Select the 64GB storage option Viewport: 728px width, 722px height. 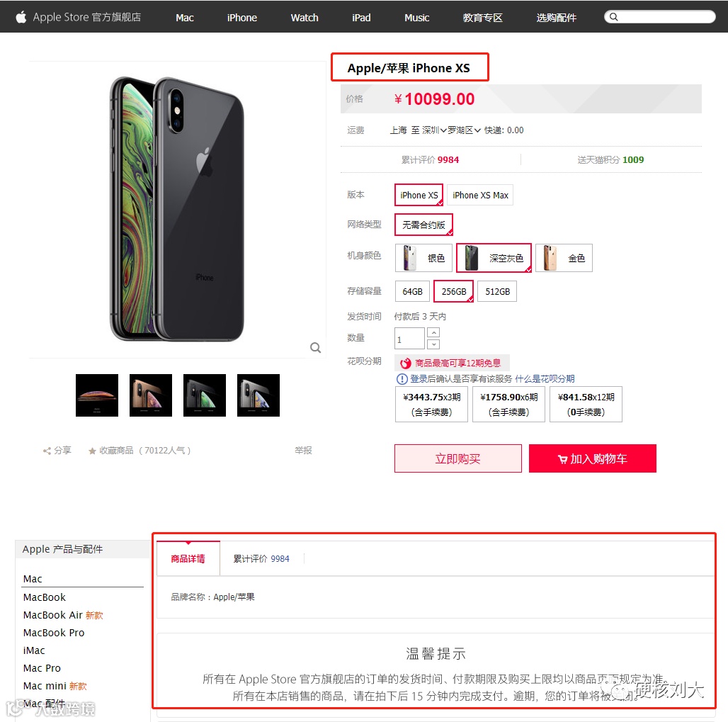tap(412, 291)
